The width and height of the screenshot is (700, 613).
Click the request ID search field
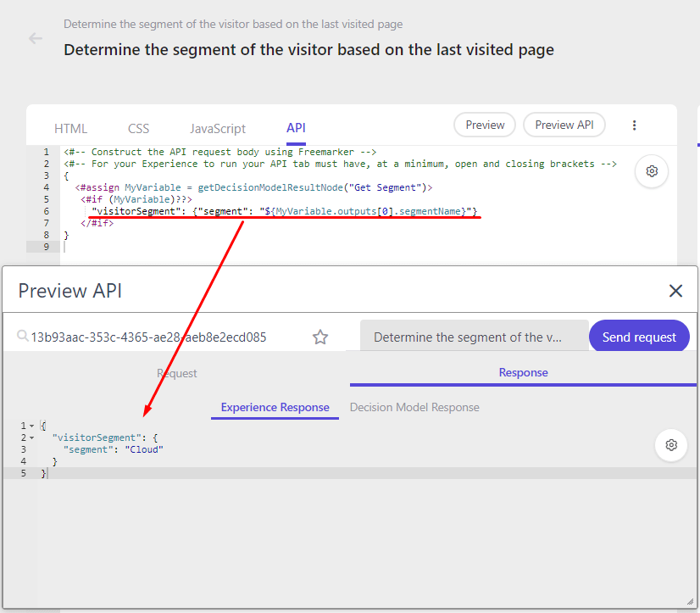pos(153,336)
